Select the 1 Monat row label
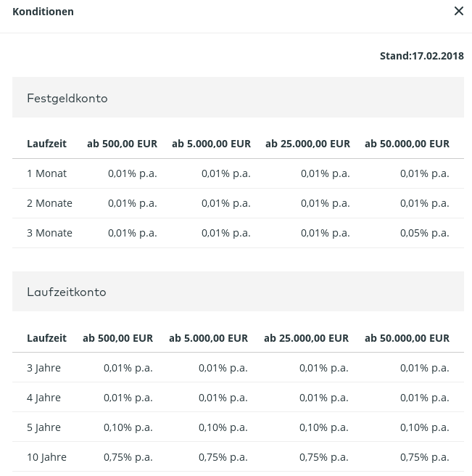This screenshot has width=472, height=476. click(46, 173)
